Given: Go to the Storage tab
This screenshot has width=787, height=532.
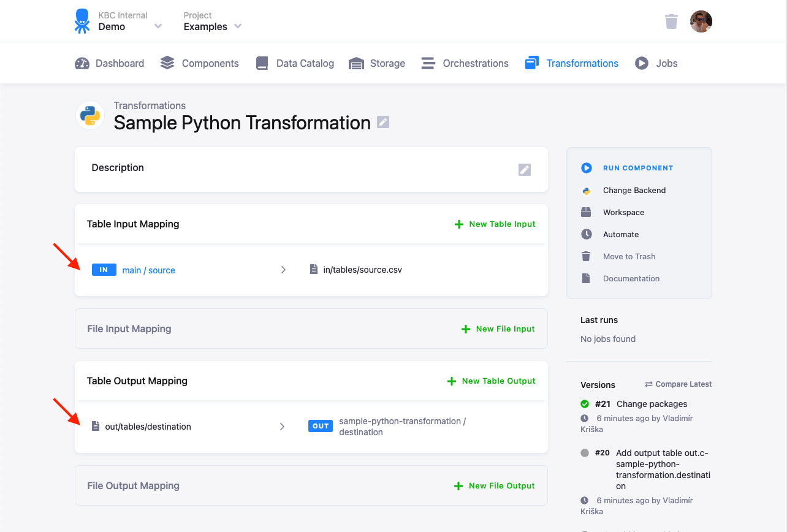Looking at the screenshot, I should click(377, 63).
